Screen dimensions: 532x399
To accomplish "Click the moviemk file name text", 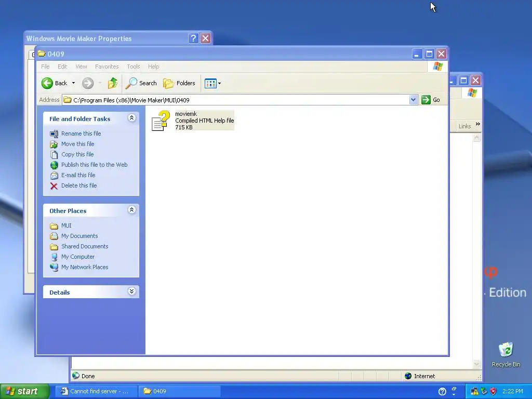I will pos(186,114).
